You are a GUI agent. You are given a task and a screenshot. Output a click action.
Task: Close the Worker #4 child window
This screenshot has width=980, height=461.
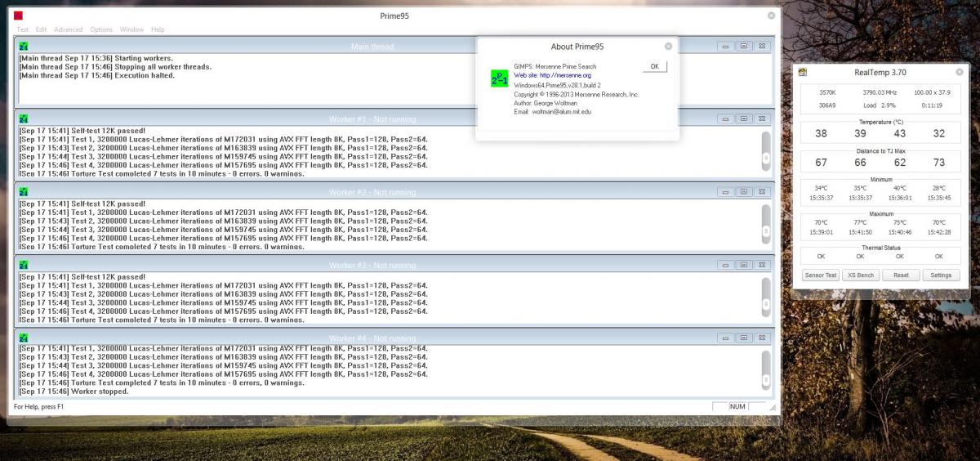(x=761, y=338)
